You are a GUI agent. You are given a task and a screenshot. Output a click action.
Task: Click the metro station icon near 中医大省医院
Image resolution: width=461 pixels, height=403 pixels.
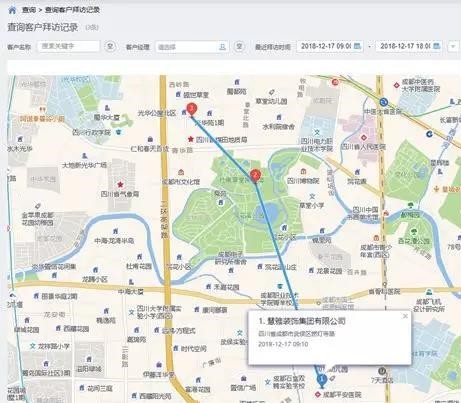click(384, 102)
